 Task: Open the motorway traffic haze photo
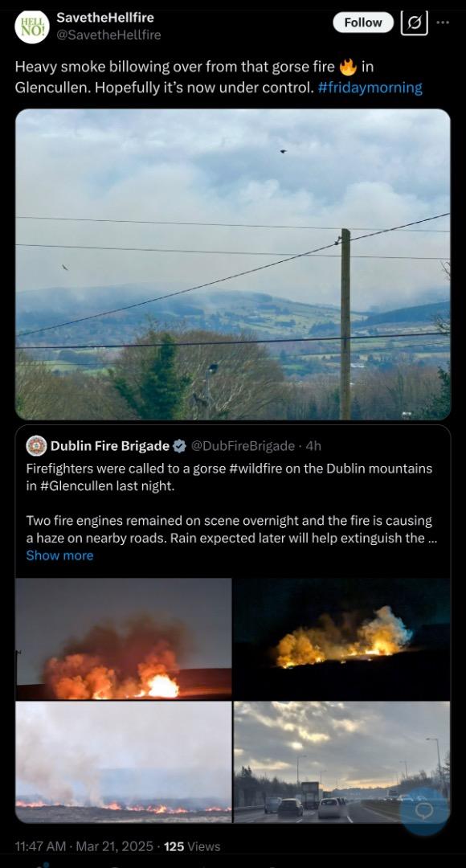tap(342, 762)
